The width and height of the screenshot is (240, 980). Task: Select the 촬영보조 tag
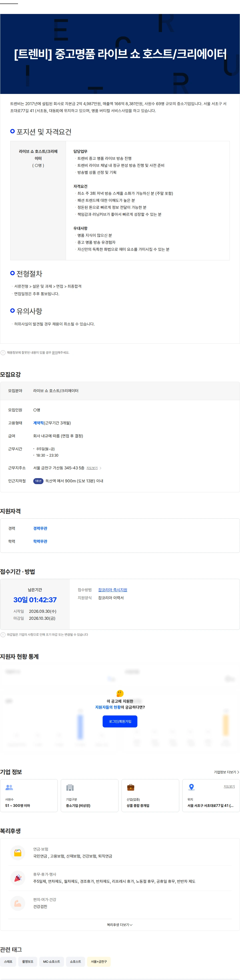point(28,961)
